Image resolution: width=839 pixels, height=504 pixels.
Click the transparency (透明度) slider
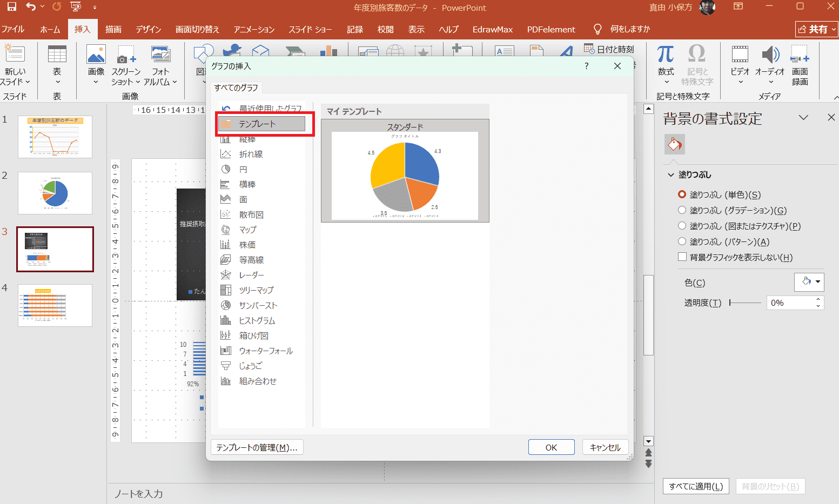point(745,303)
